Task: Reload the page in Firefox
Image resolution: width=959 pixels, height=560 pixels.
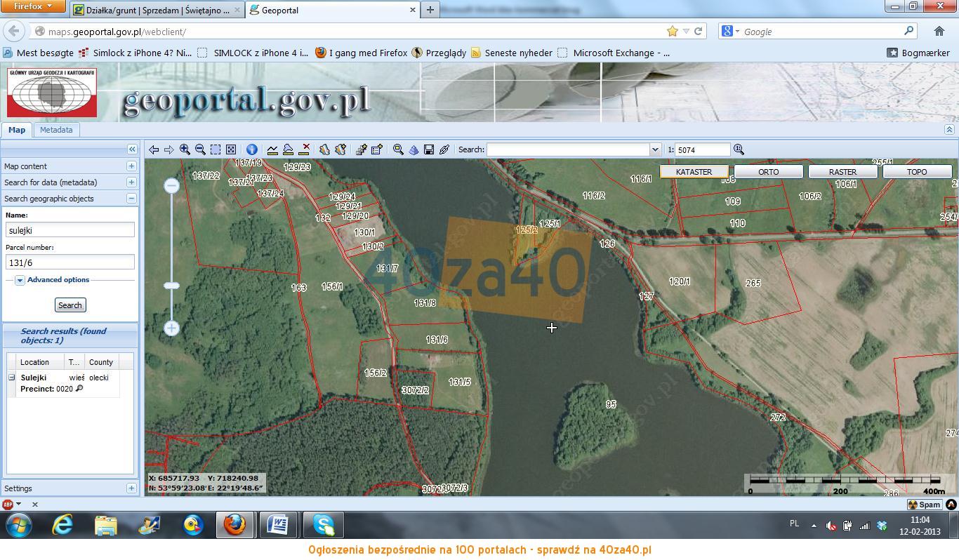Action: pyautogui.click(x=698, y=31)
